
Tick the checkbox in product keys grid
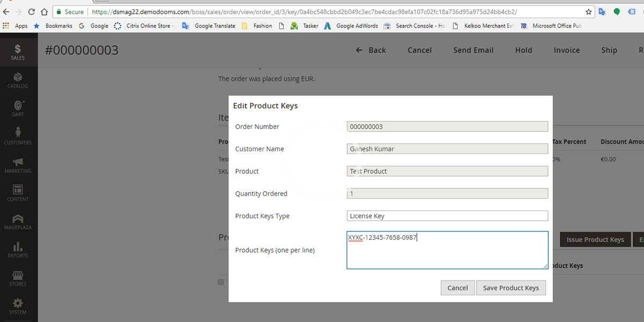[x=221, y=282]
